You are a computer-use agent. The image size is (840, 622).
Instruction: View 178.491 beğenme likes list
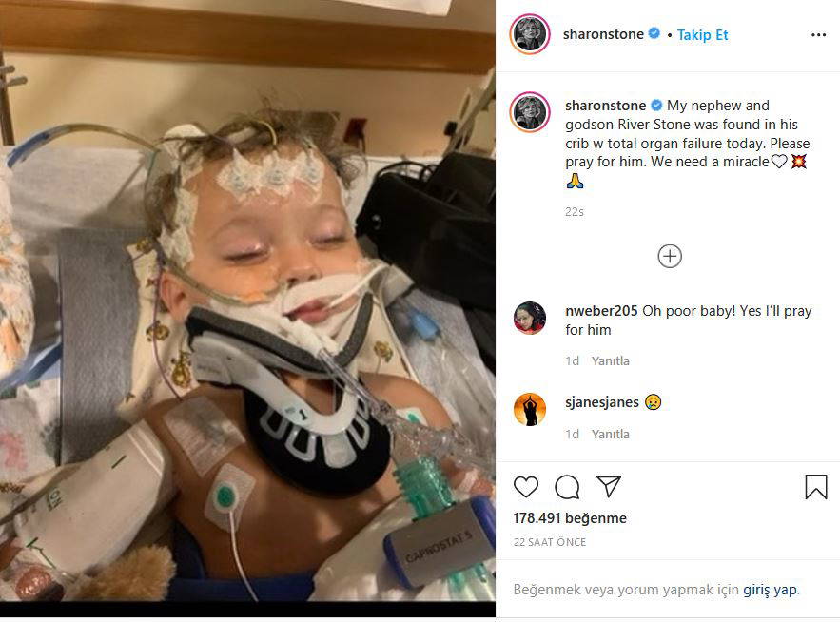pos(570,518)
